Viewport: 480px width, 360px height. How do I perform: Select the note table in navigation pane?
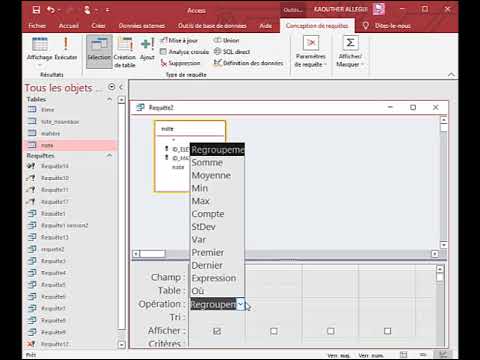coord(47,145)
